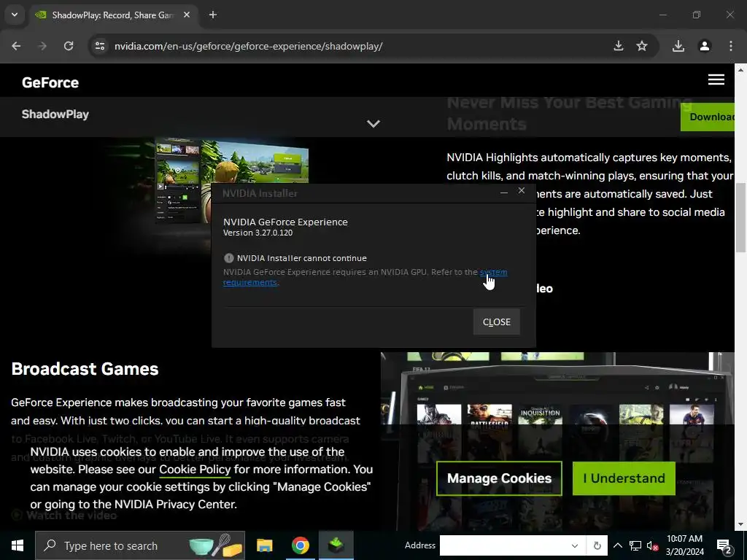This screenshot has width=747, height=560.
Task: Click the taskbar Address input field
Action: (x=504, y=545)
